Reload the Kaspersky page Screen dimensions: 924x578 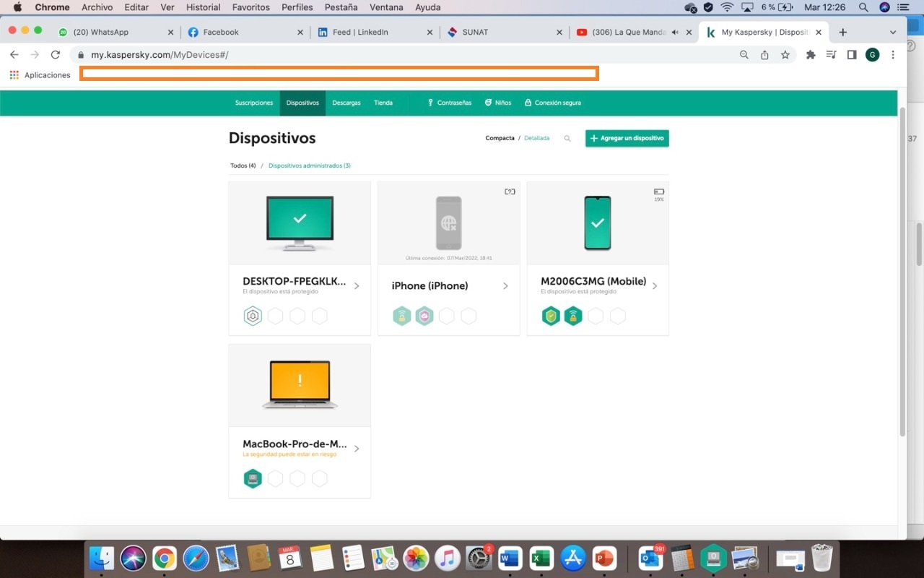[55, 55]
